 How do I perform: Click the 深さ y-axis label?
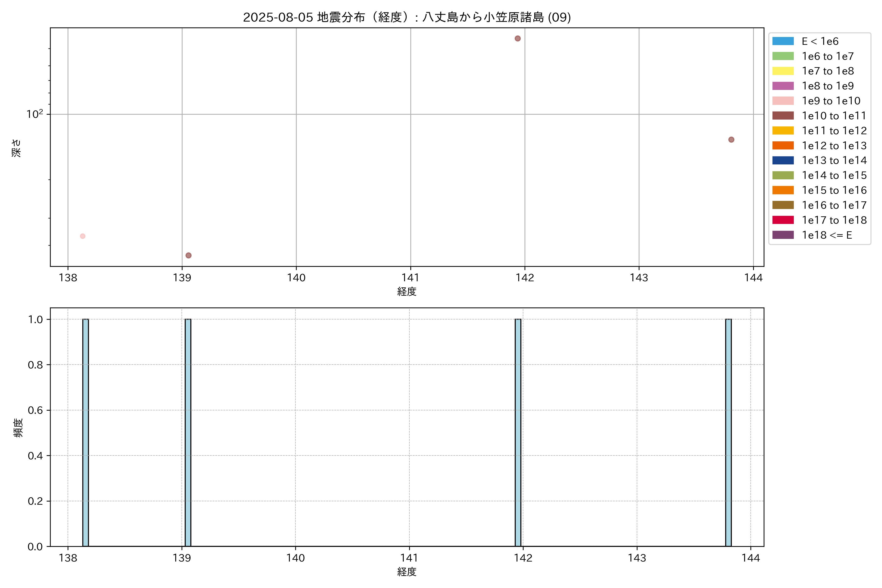pyautogui.click(x=16, y=148)
